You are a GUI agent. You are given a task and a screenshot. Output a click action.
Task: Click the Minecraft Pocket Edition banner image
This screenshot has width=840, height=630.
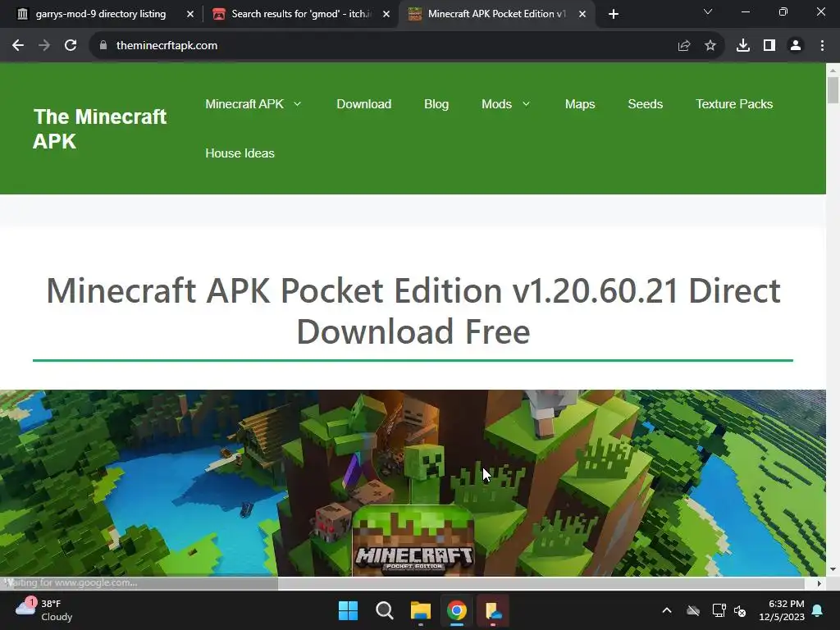pyautogui.click(x=413, y=483)
